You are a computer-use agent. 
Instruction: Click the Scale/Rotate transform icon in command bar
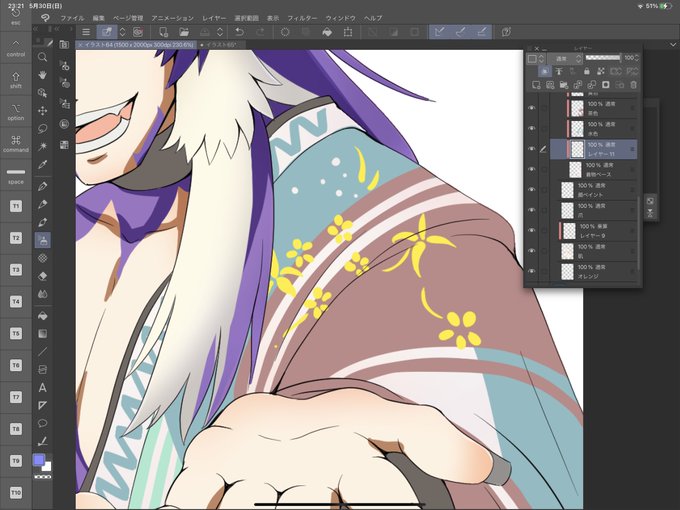[348, 32]
